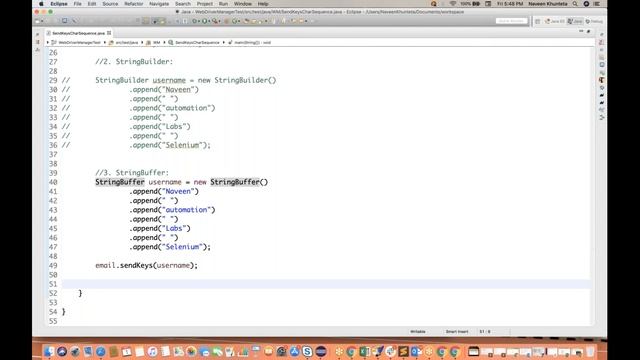Expand breadcrumb arrow before main method

[x=224, y=42]
